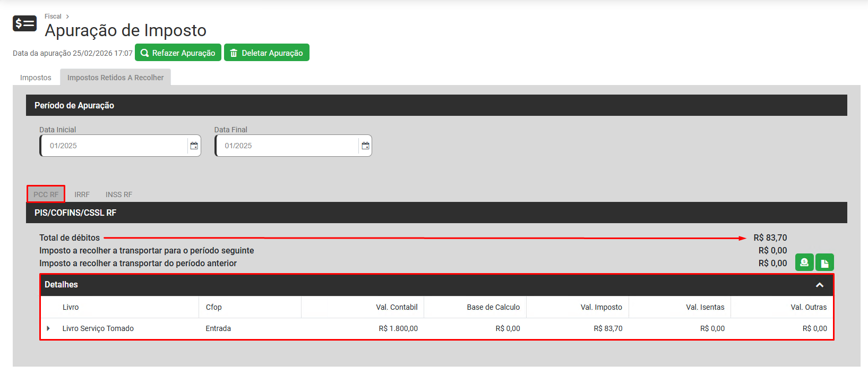Click the Val. Isentas column header
The image size is (868, 373).
(705, 307)
